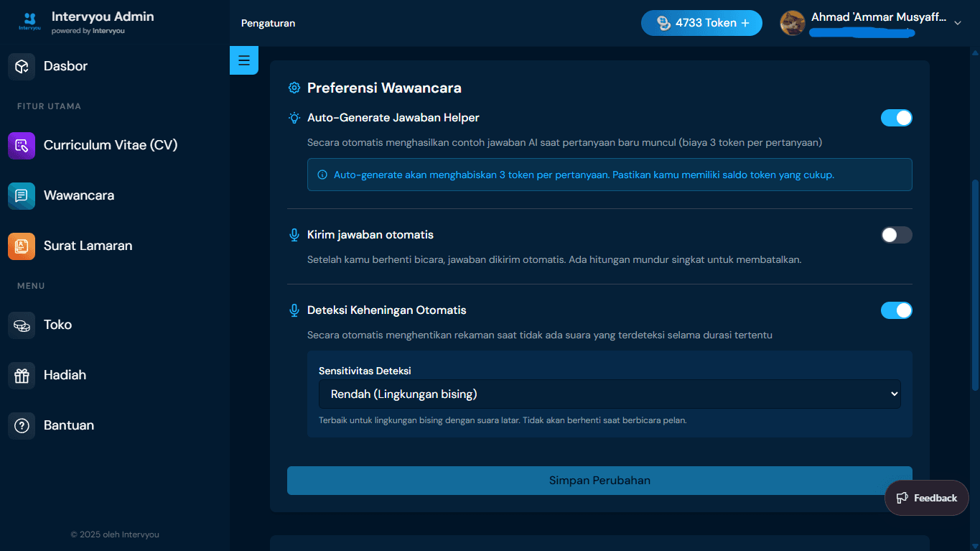Viewport: 980px width, 551px height.
Task: Turn off Deteksi Keheningan Otomatis switch
Action: point(897,310)
